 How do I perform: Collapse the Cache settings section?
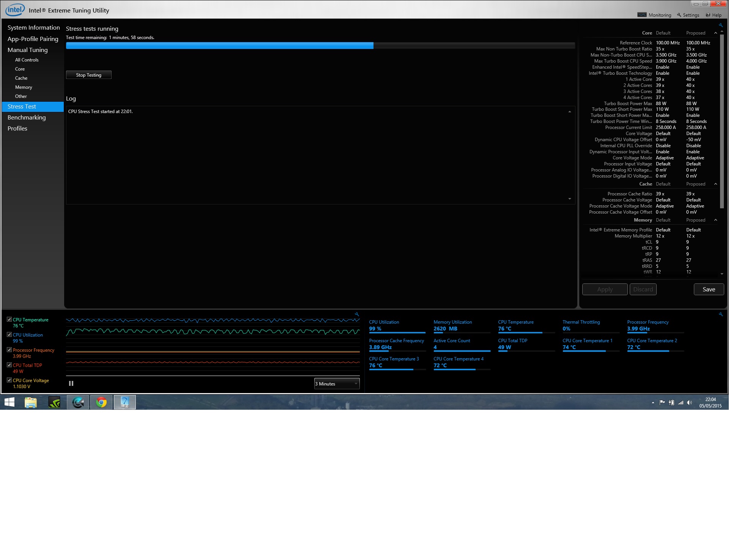point(715,184)
